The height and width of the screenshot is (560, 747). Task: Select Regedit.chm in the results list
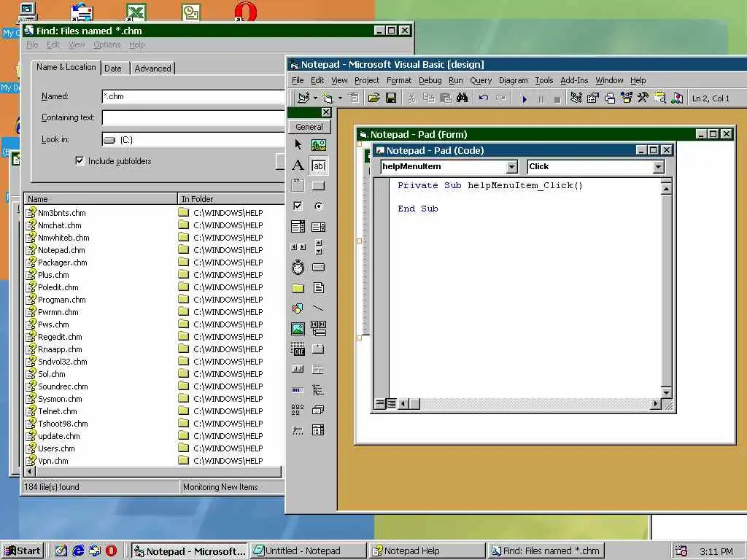click(60, 337)
